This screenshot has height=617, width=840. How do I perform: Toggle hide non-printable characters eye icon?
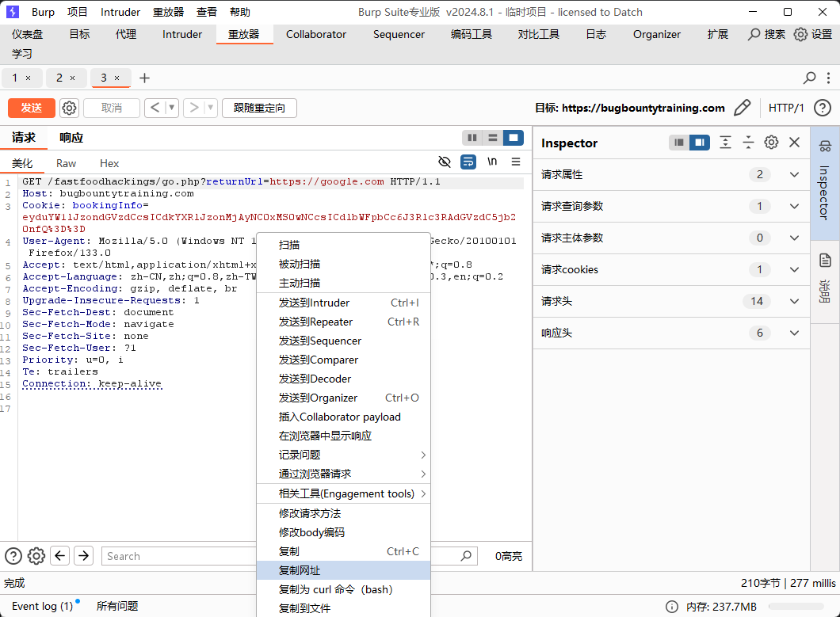coord(444,162)
